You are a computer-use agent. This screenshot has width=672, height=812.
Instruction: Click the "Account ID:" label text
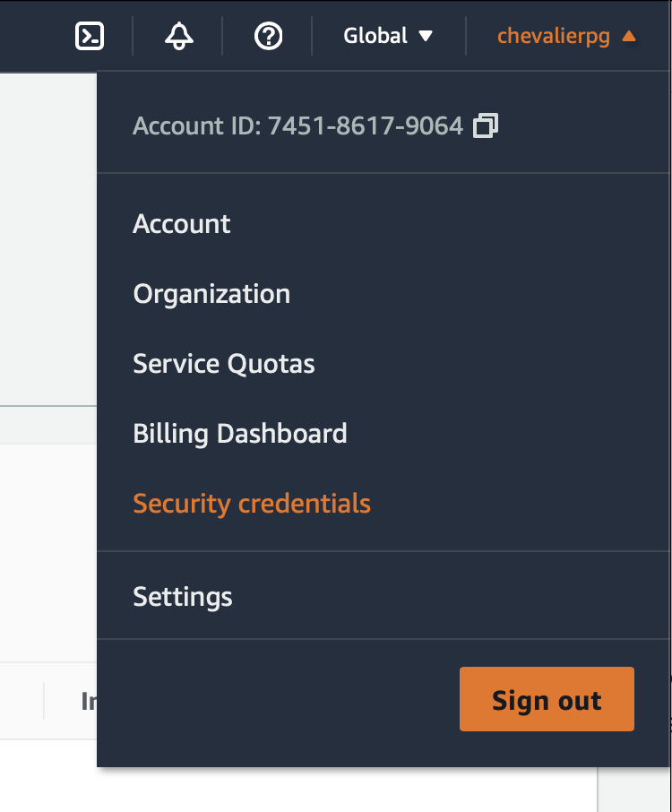coord(197,125)
